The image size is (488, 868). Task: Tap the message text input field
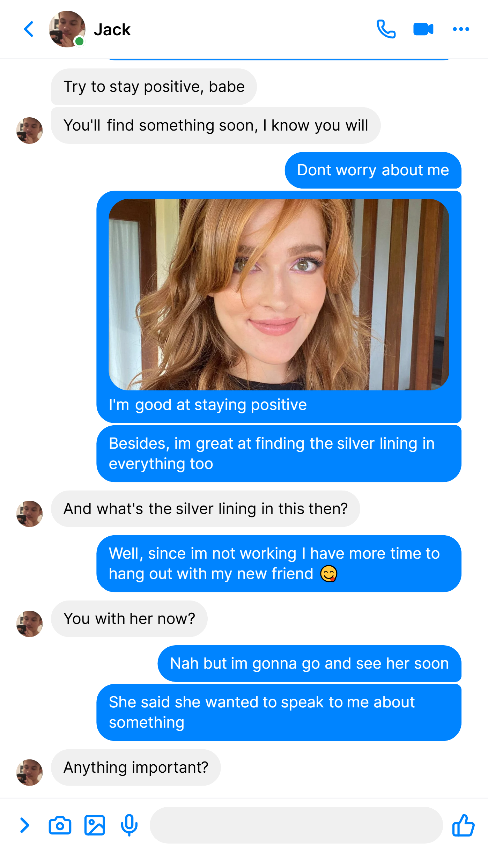click(296, 825)
